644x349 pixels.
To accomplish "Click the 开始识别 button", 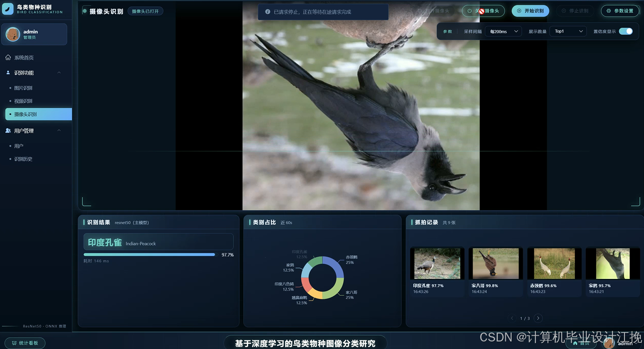I will (x=530, y=11).
